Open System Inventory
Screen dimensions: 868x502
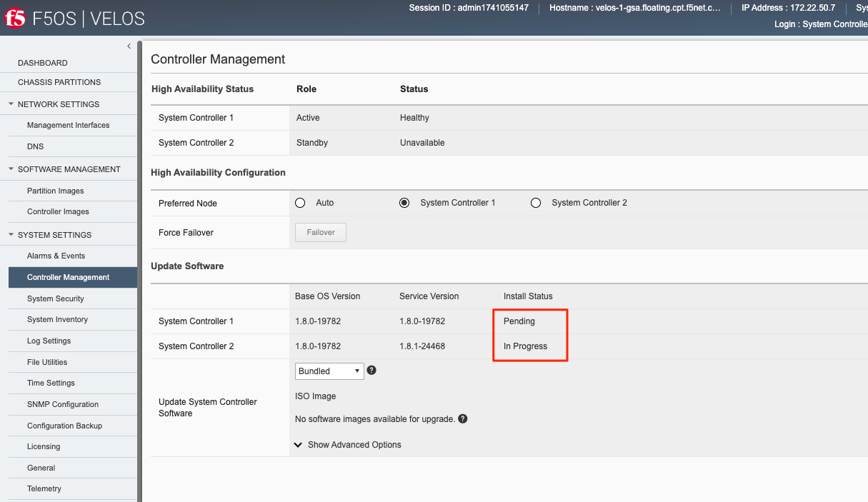pos(58,319)
